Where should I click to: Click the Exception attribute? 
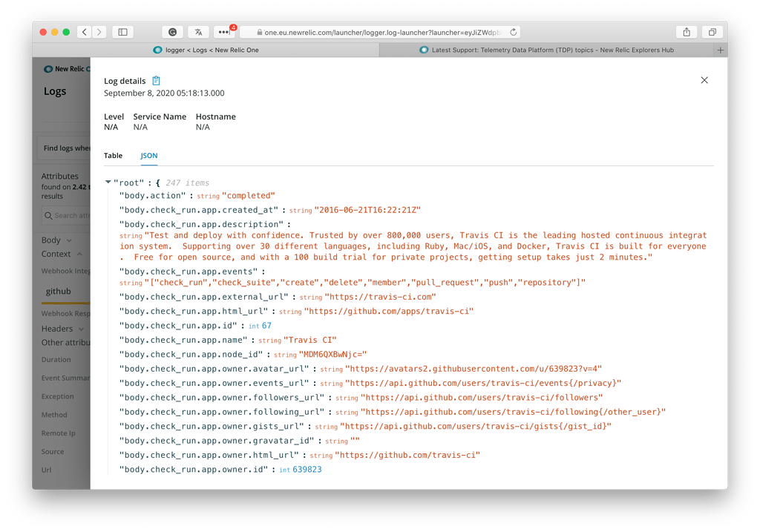coord(57,396)
